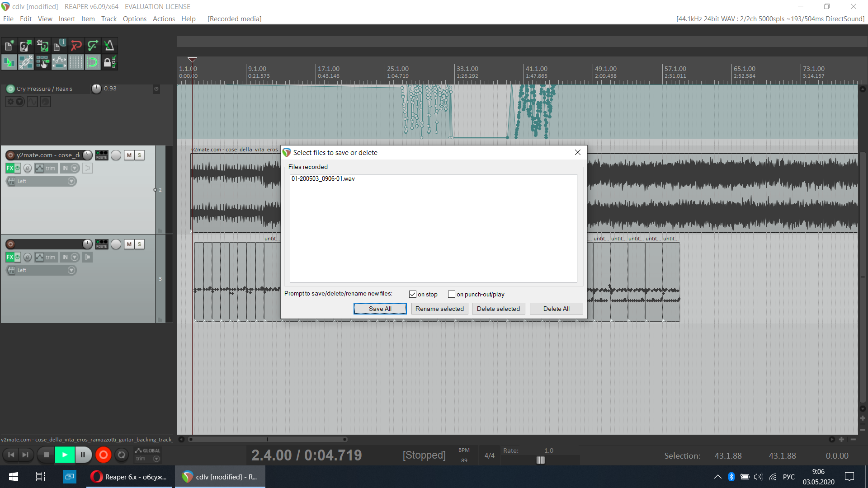Click the Save All button

pos(380,309)
